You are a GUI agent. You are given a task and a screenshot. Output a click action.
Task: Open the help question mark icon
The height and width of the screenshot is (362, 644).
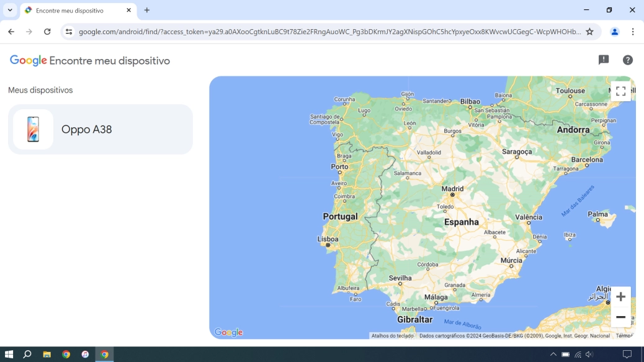627,60
